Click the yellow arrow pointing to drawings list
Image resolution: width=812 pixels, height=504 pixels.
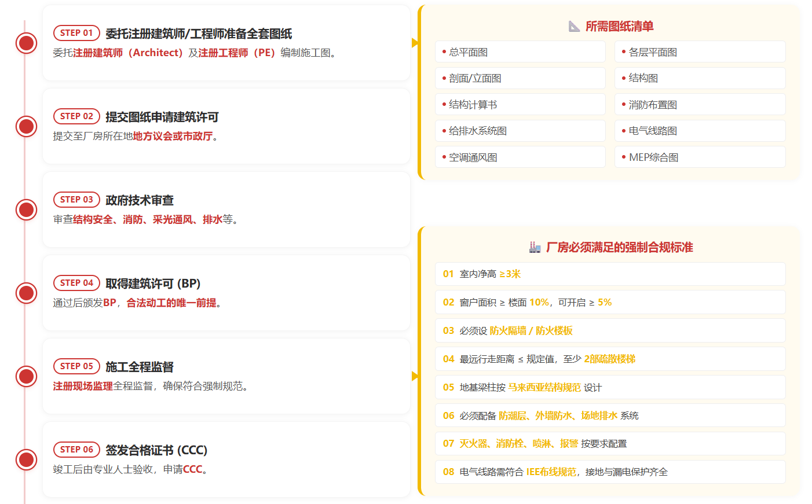pos(415,43)
